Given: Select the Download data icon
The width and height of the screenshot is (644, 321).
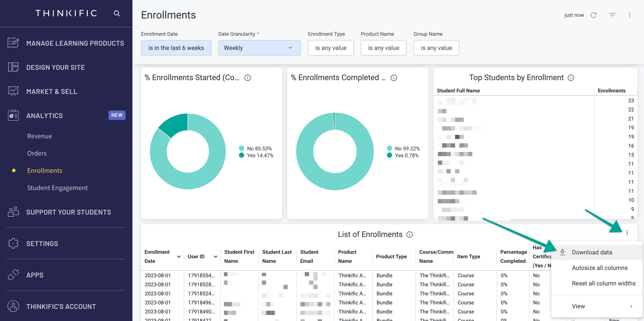Looking at the screenshot, I should click(x=563, y=252).
